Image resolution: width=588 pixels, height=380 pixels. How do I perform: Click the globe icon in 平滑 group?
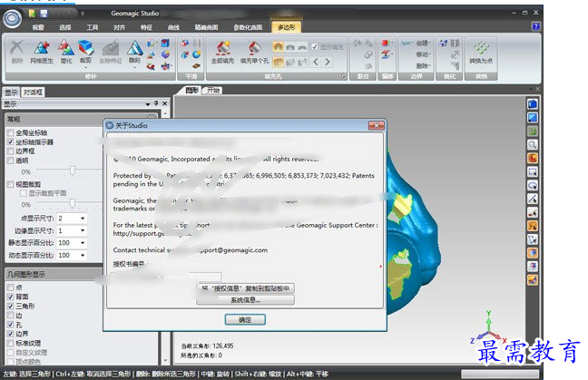tap(197, 54)
